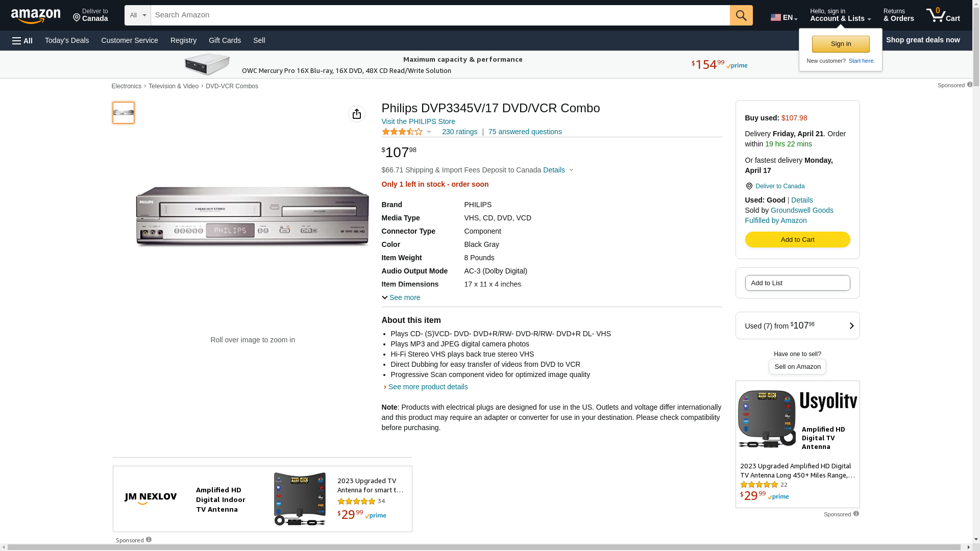Open search category All dropdown
Screen dimensions: 980x551
[x=138, y=15]
